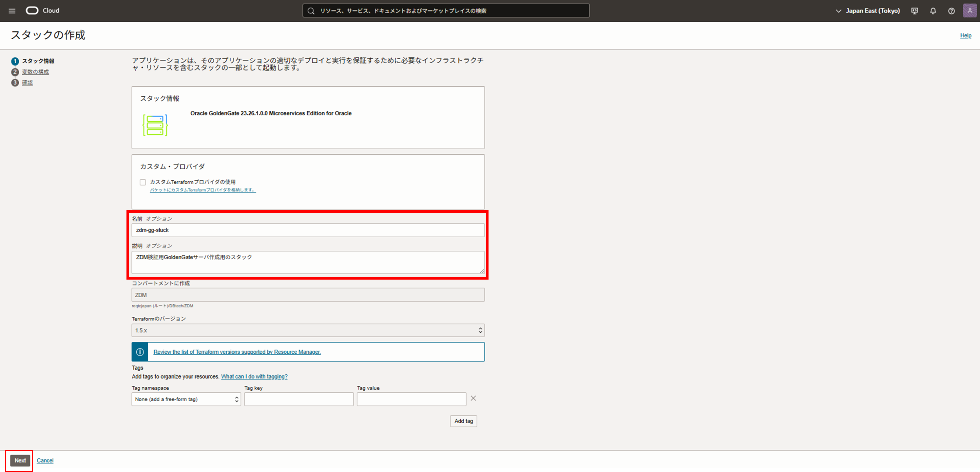Click the Cancel link
The width and height of the screenshot is (980, 472).
pyautogui.click(x=45, y=461)
